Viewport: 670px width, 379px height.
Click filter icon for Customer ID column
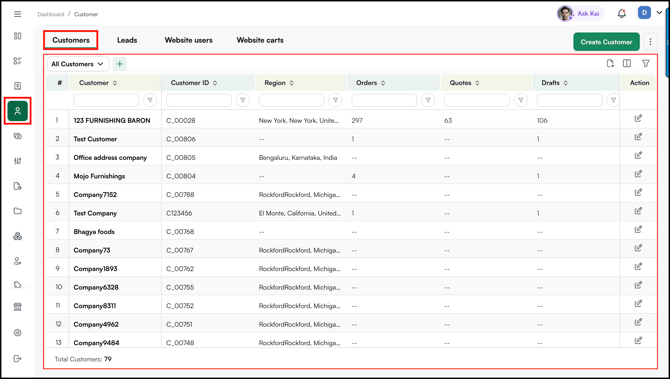click(243, 100)
